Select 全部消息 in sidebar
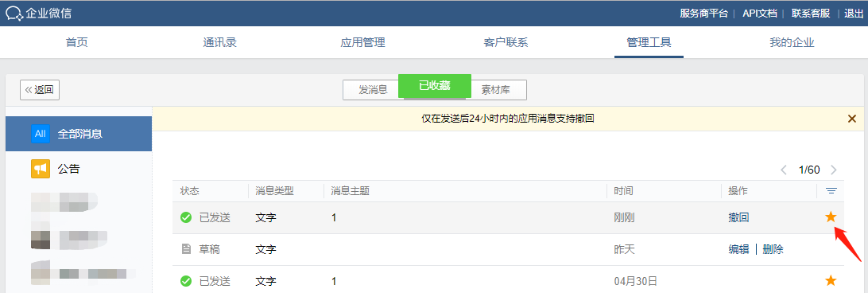The height and width of the screenshot is (293, 868). coord(79,134)
